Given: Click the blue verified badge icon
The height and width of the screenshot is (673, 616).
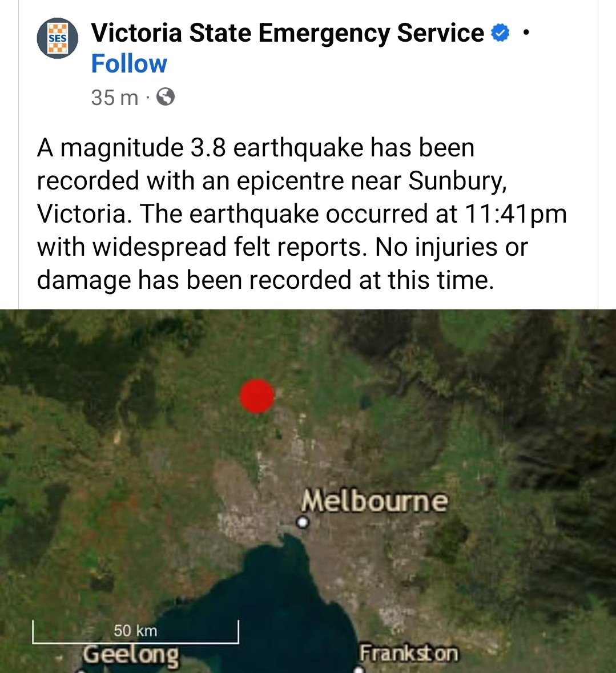Looking at the screenshot, I should tap(500, 34).
